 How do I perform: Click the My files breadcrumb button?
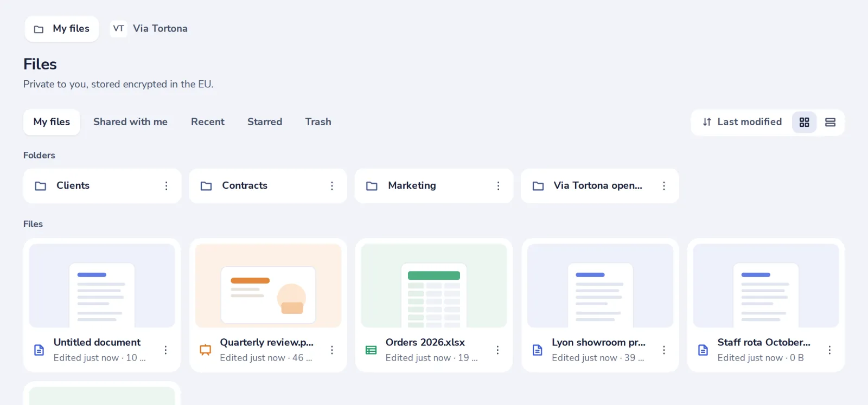coord(62,29)
